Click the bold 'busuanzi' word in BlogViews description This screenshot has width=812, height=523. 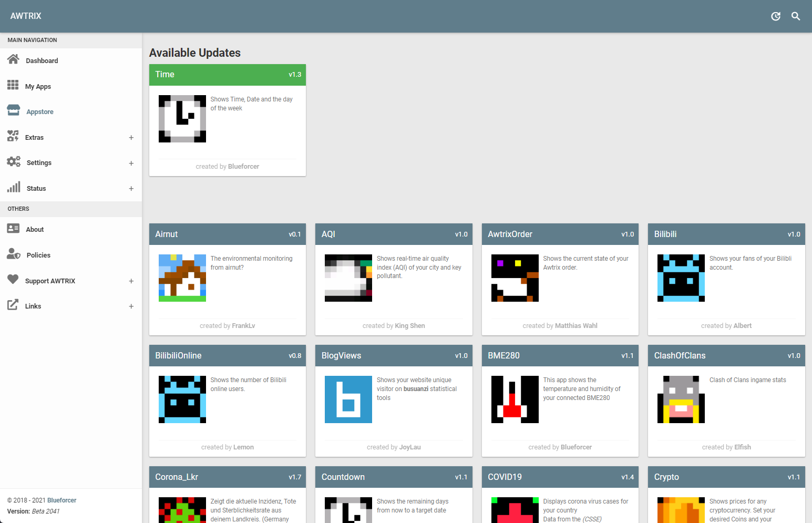416,389
